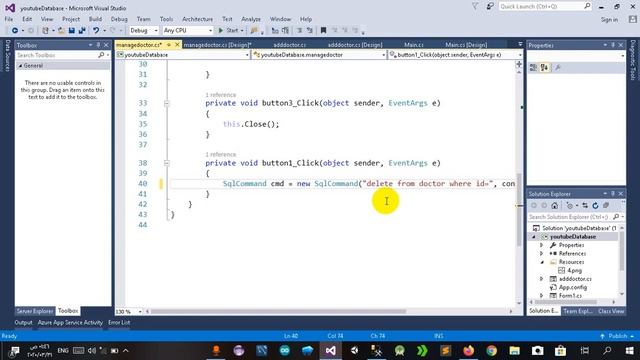The width and height of the screenshot is (640, 360).
Task: Click Home icon in Solution Explorer toolbar
Action: (x=554, y=205)
